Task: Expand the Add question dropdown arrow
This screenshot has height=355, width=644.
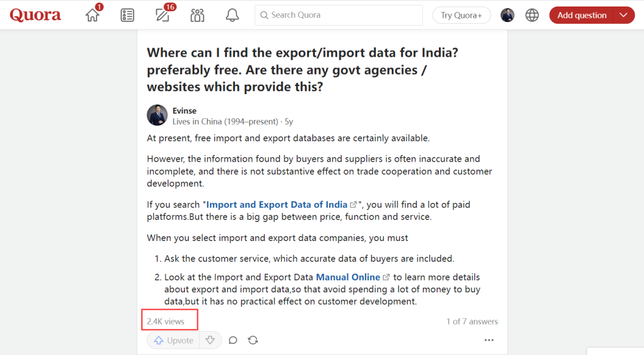Action: pyautogui.click(x=624, y=15)
